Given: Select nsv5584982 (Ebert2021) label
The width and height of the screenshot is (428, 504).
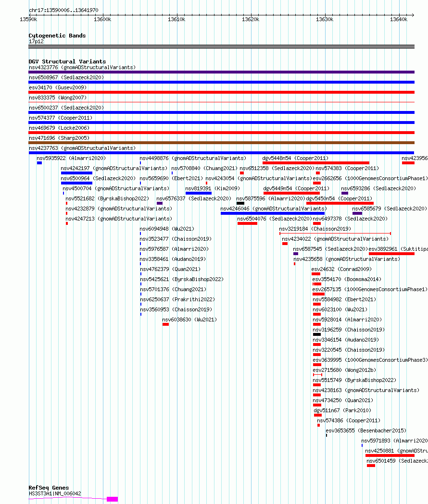Looking at the screenshot, I should 344,300.
